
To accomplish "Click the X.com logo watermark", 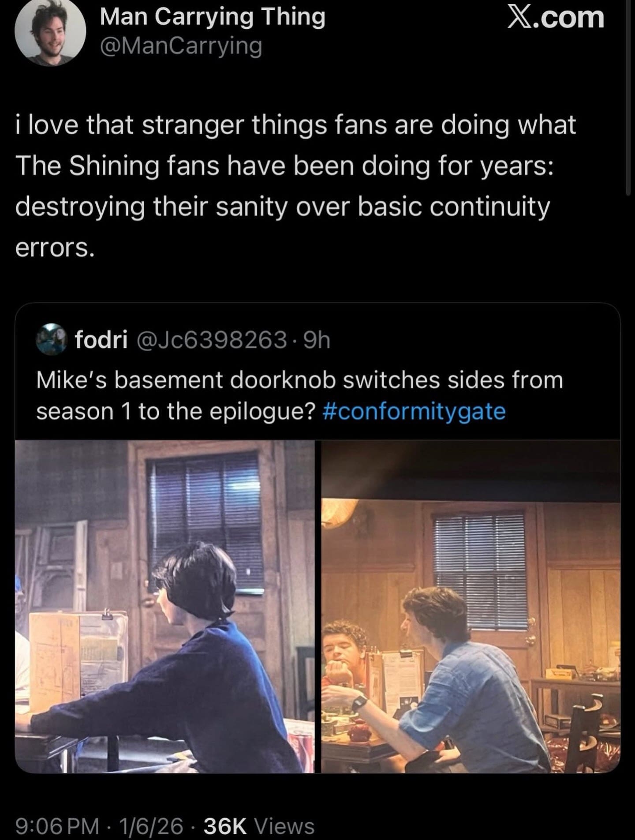I will (x=555, y=18).
